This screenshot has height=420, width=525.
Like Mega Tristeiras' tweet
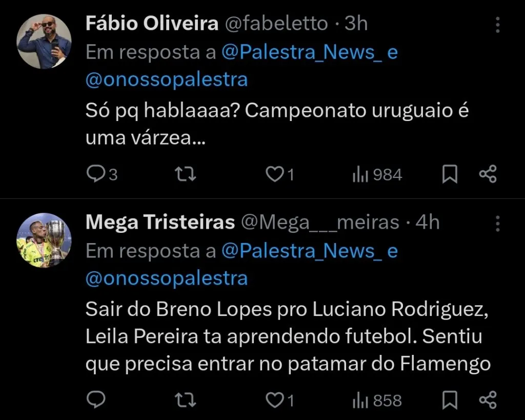click(x=274, y=399)
